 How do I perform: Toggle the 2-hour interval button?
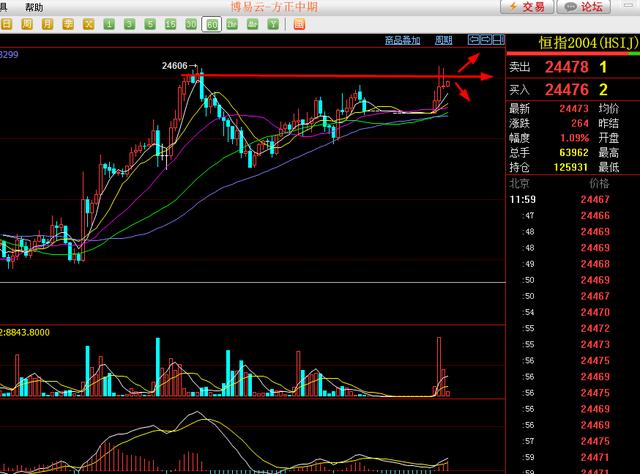tap(231, 23)
